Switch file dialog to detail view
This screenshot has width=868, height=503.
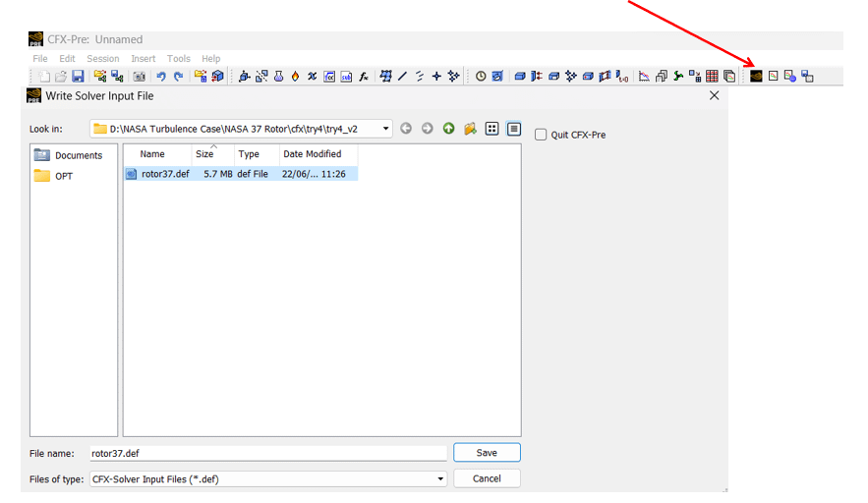(514, 129)
